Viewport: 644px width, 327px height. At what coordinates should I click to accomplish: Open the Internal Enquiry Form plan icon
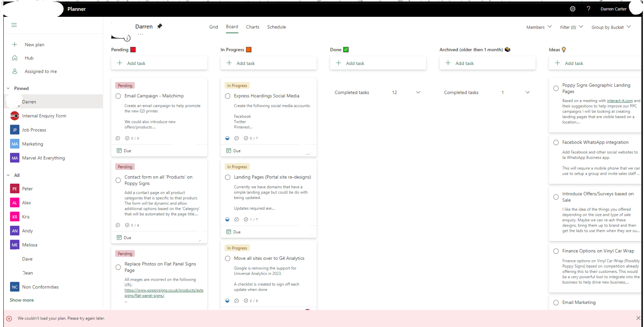pyautogui.click(x=15, y=116)
